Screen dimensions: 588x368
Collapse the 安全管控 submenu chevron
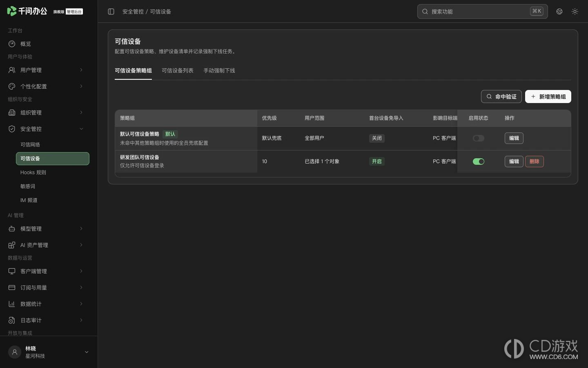tap(81, 129)
